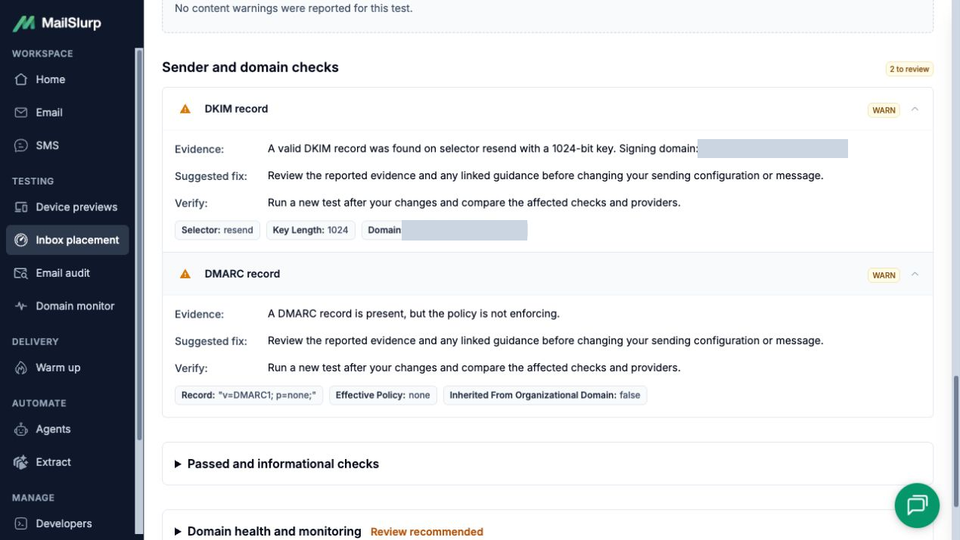The height and width of the screenshot is (540, 960).
Task: Open the Home menu item
Action: coord(67,80)
